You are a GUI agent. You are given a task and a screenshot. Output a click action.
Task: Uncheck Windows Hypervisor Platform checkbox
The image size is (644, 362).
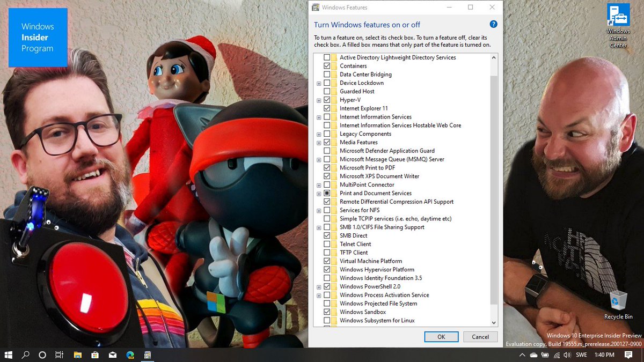(x=327, y=270)
